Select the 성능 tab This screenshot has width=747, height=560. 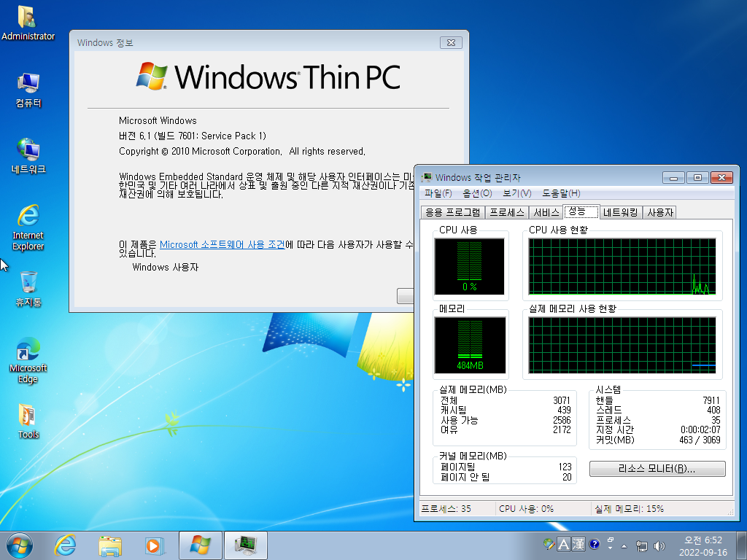pos(581,211)
